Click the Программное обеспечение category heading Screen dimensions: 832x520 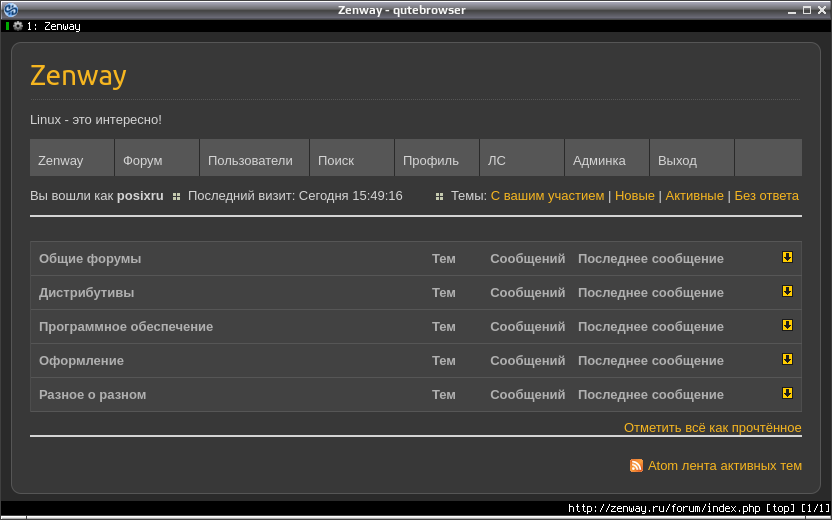click(x=126, y=327)
